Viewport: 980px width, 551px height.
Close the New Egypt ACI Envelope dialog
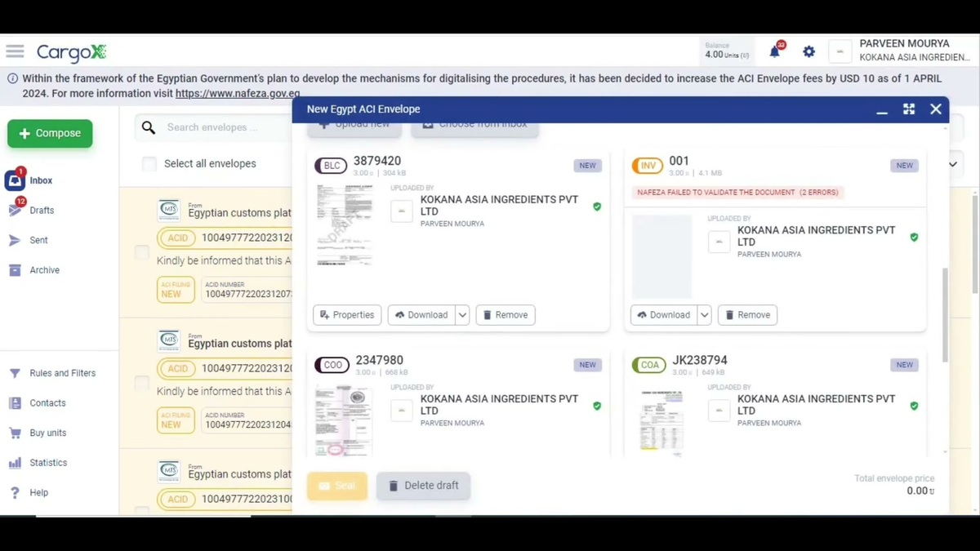[x=936, y=109]
